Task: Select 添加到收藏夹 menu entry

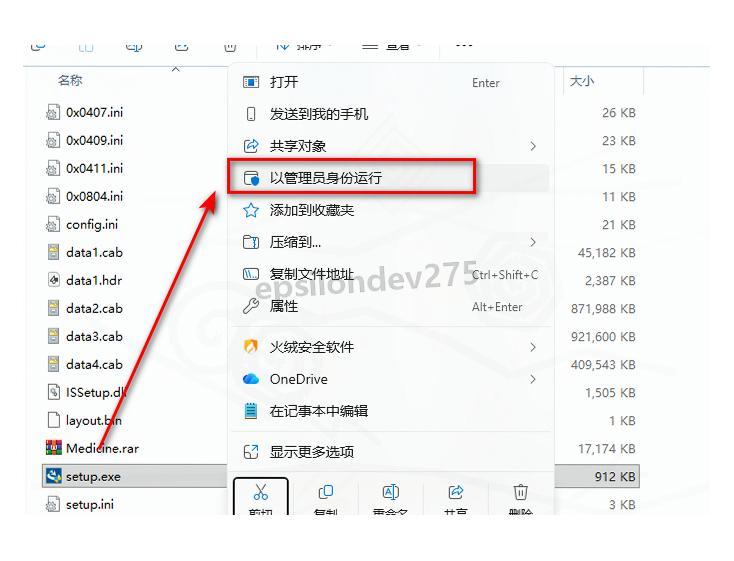Action: click(x=390, y=210)
